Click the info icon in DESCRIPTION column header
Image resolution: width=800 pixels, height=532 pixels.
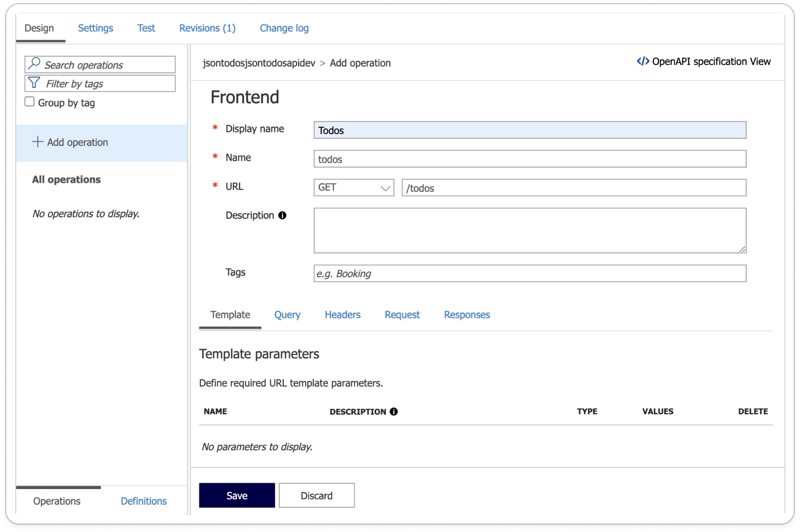(x=394, y=412)
